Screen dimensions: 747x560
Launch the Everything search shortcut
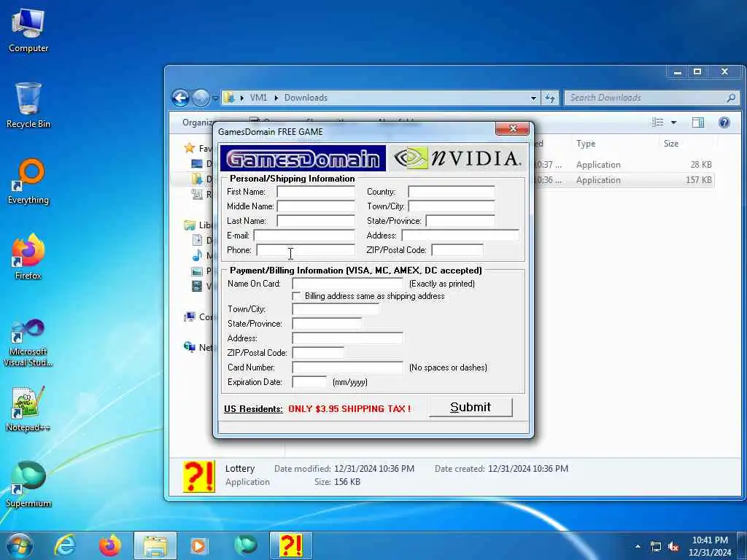pos(28,182)
